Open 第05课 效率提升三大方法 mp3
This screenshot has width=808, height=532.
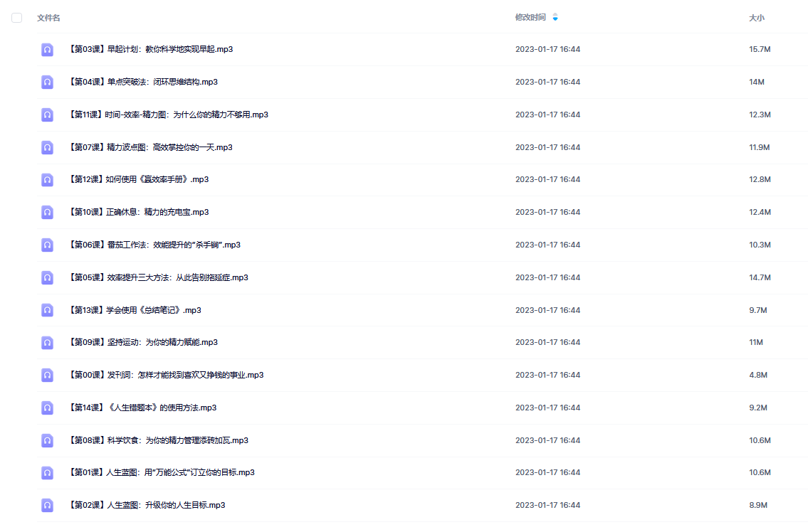click(x=159, y=277)
